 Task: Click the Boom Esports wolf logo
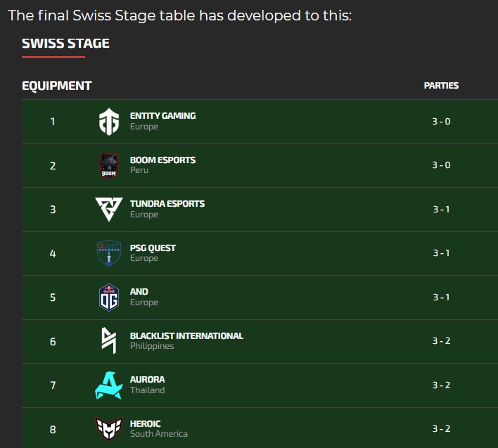(109, 165)
